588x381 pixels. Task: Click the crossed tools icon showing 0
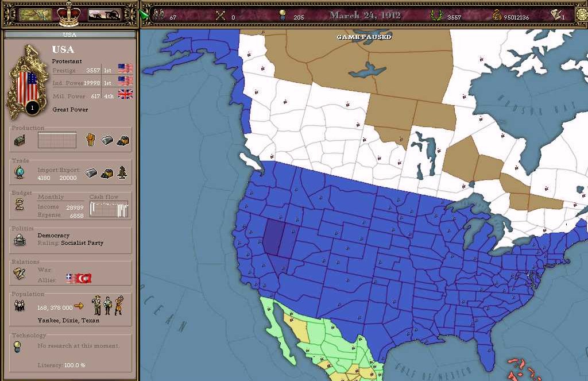point(220,16)
